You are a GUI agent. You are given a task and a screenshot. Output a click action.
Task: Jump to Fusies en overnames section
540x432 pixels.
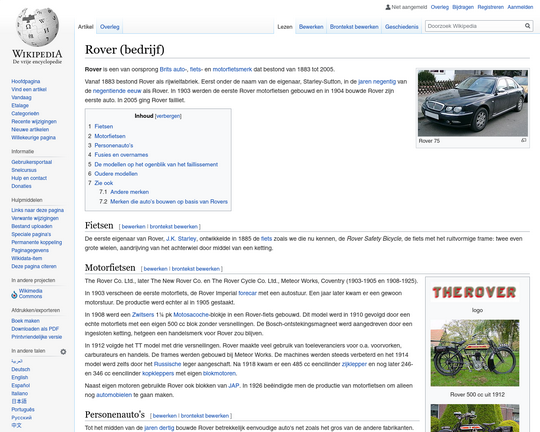click(x=121, y=155)
